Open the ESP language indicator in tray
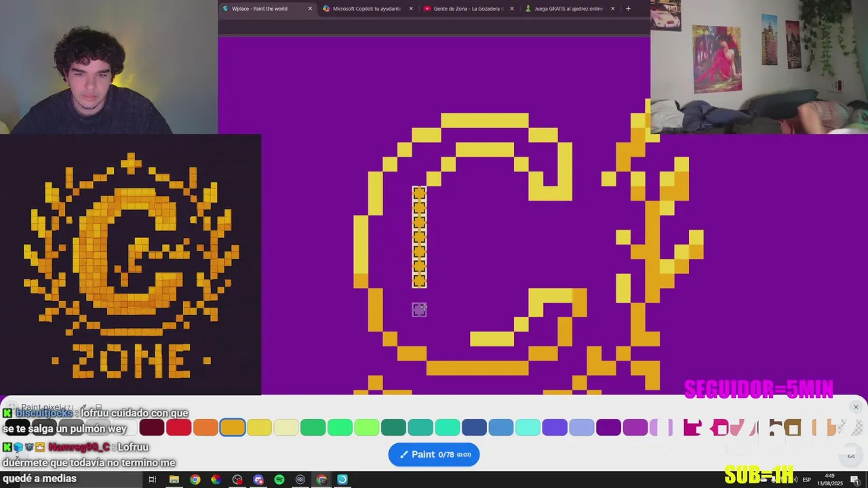This screenshot has width=868, height=488. point(807,480)
